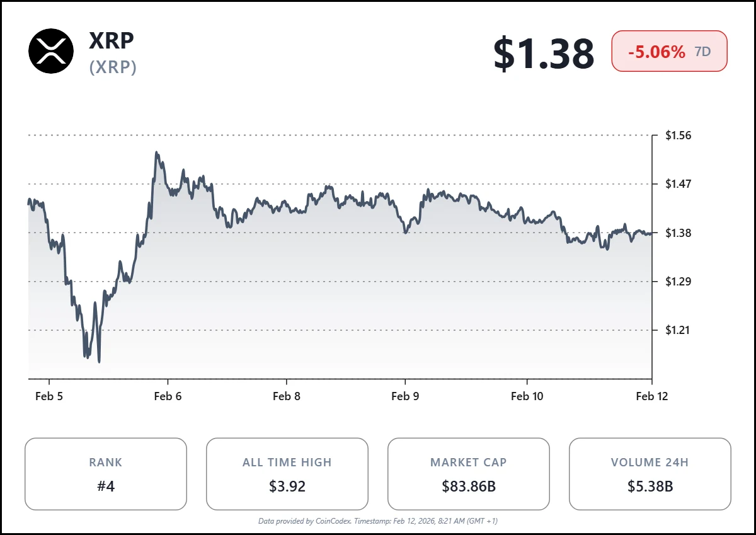This screenshot has width=756, height=535.
Task: Click the Feb 9 date marker
Action: click(405, 396)
